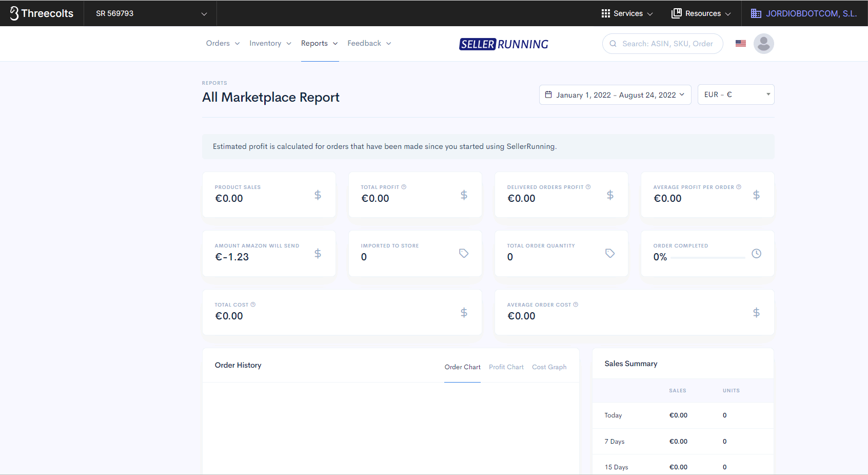Image resolution: width=868 pixels, height=475 pixels.
Task: Open the date range picker dropdown
Action: click(x=615, y=94)
